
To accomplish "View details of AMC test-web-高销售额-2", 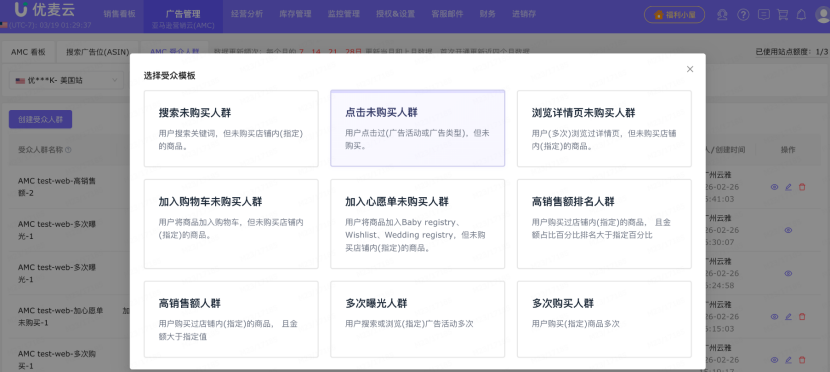I will click(774, 187).
